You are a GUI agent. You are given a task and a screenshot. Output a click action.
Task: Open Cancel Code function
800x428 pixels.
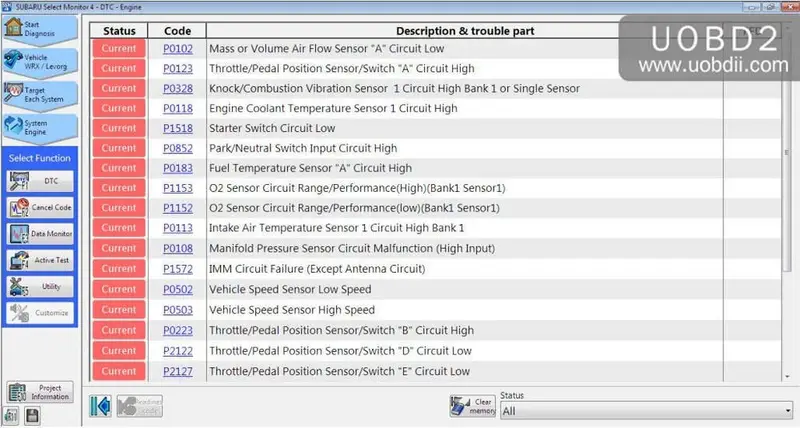point(40,208)
